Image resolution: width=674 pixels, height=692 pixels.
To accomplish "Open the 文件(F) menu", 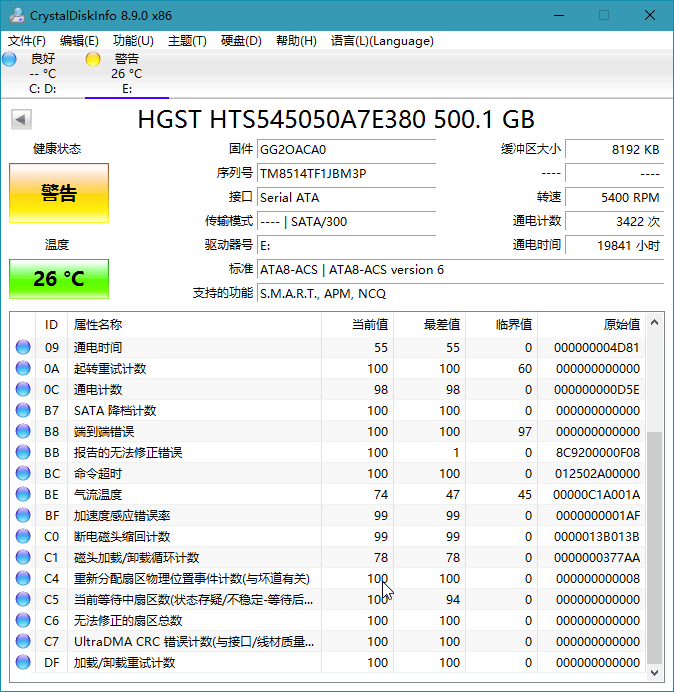I will [27, 41].
